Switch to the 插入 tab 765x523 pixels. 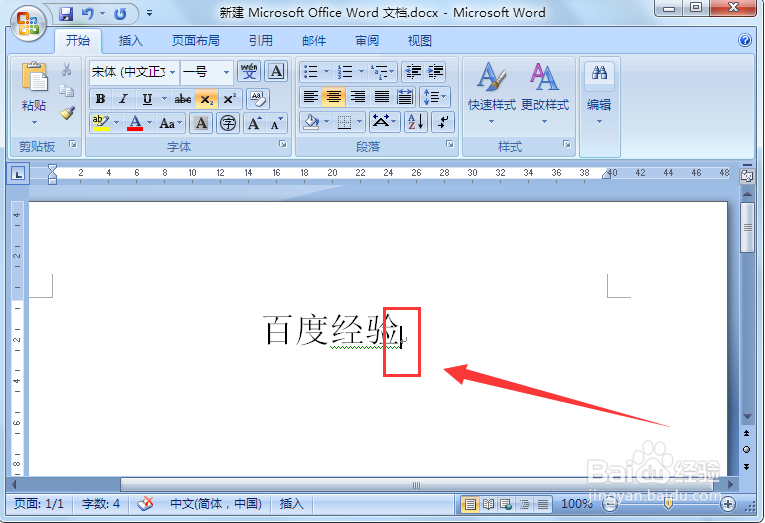point(130,40)
